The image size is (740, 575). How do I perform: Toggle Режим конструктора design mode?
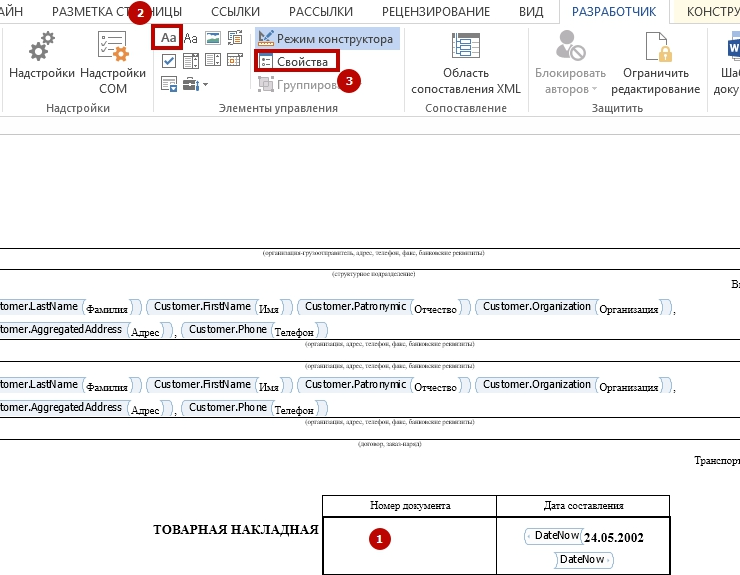click(x=326, y=38)
